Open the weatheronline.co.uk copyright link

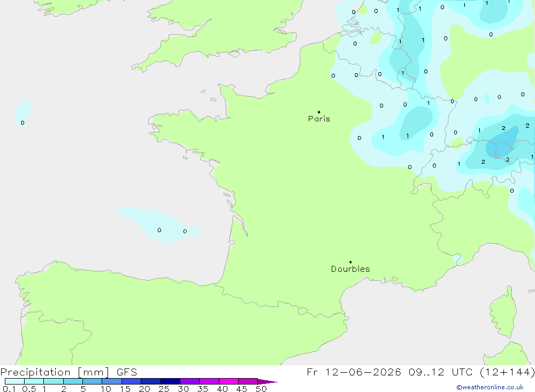(x=490, y=387)
